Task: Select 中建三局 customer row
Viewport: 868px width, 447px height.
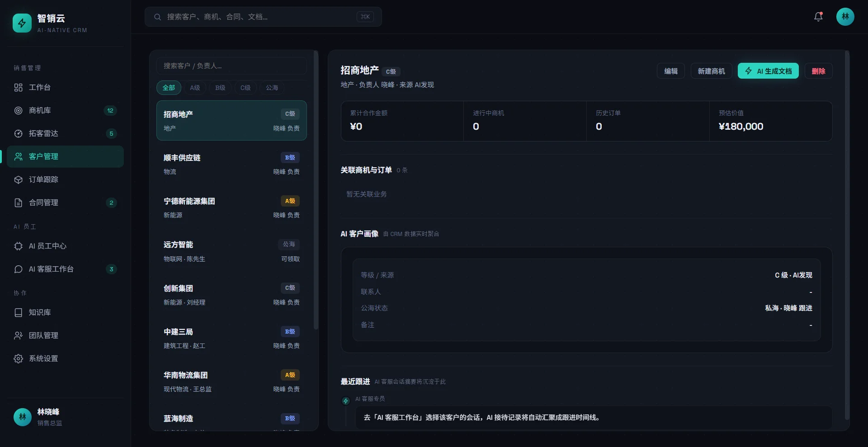Action: click(231, 338)
